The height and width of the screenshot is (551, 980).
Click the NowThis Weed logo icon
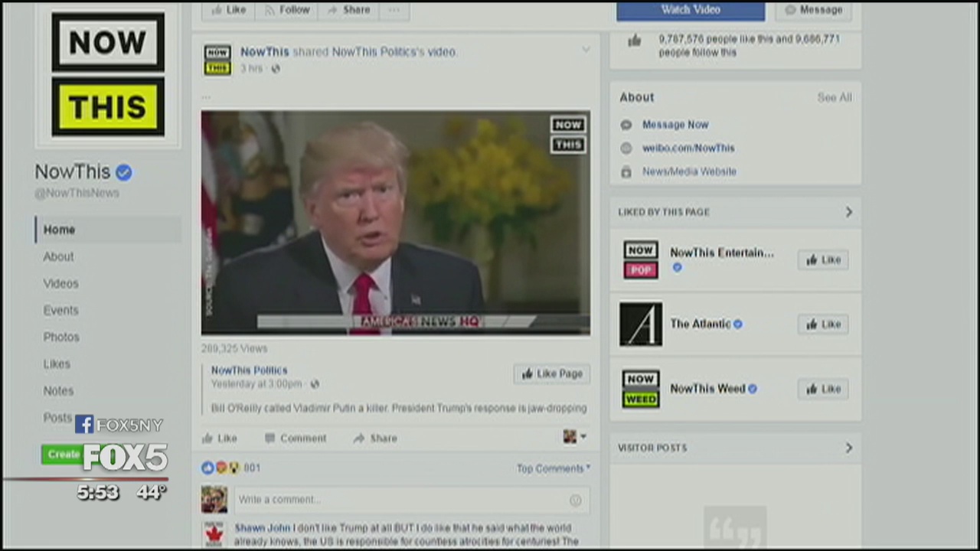640,389
